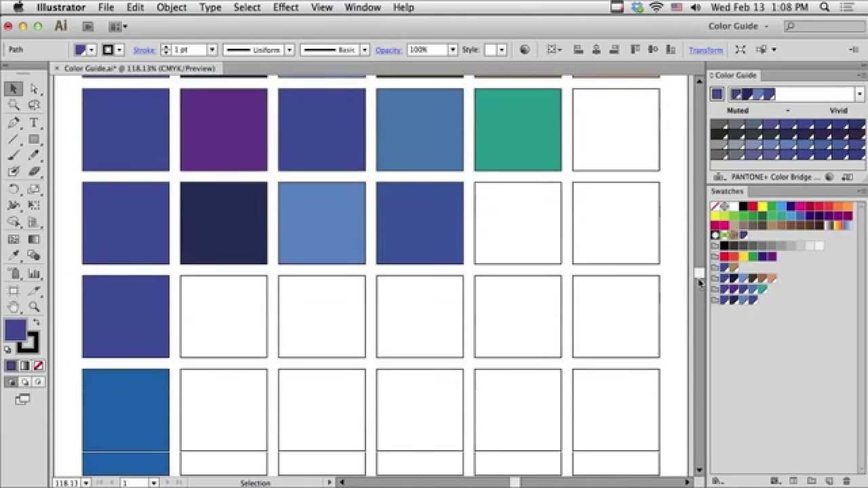868x488 pixels.
Task: Select the Width tool
Action: tap(14, 205)
